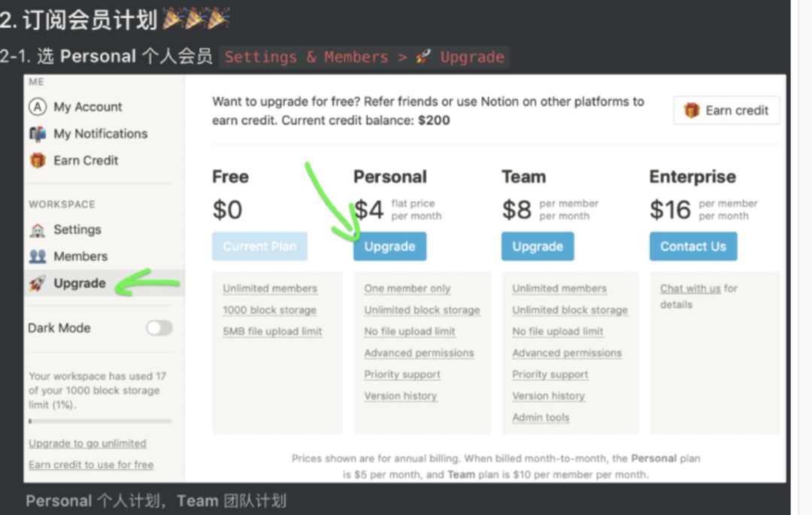The image size is (812, 515).
Task: Click the Current Plan button under Free
Action: 259,247
